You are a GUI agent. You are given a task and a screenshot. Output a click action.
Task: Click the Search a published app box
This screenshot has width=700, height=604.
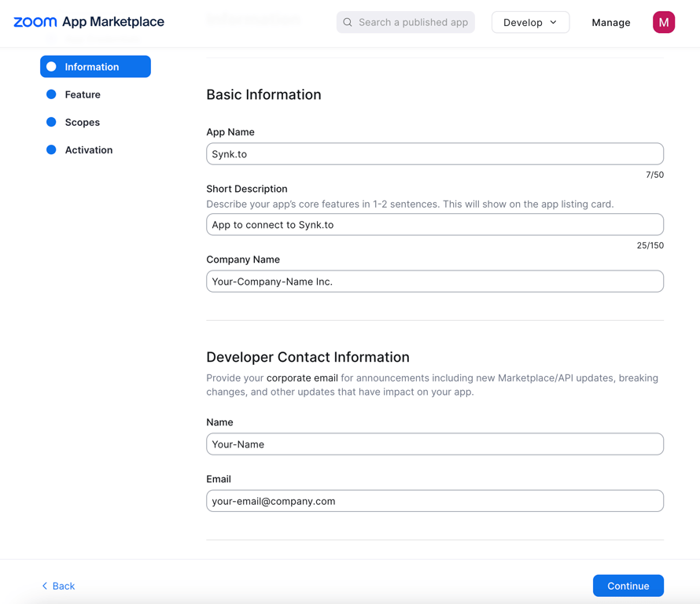pos(412,23)
